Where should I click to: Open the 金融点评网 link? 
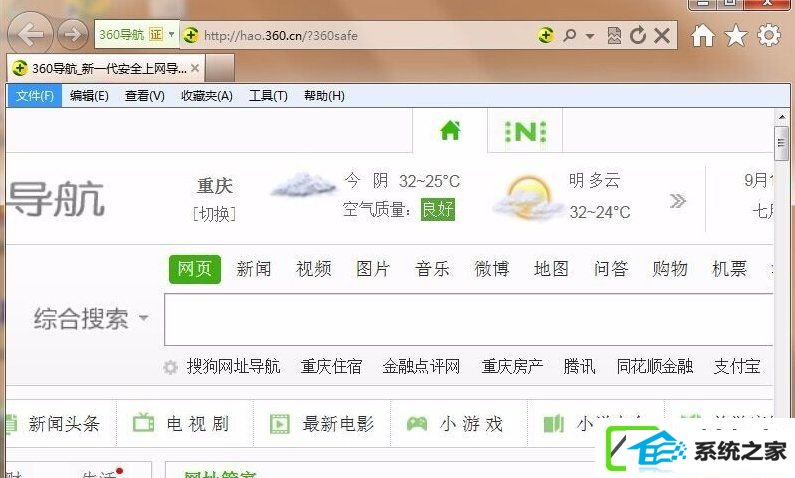point(421,366)
